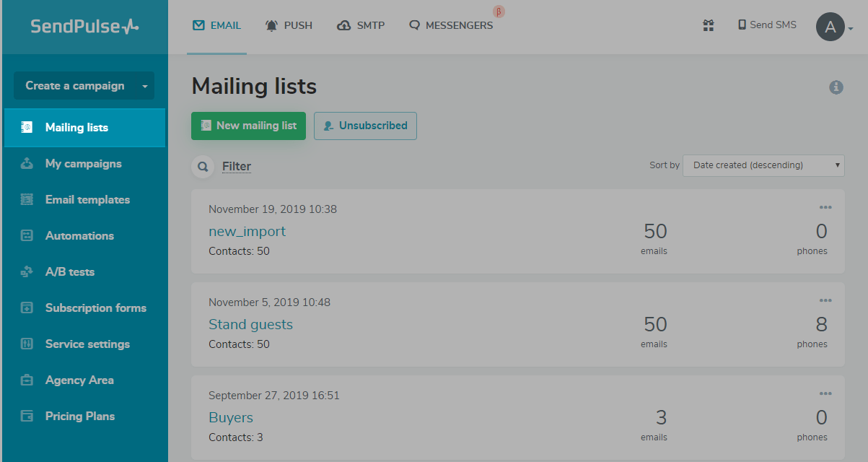Open three-dots menu for Stand guests list
The width and height of the screenshot is (868, 462).
(825, 301)
